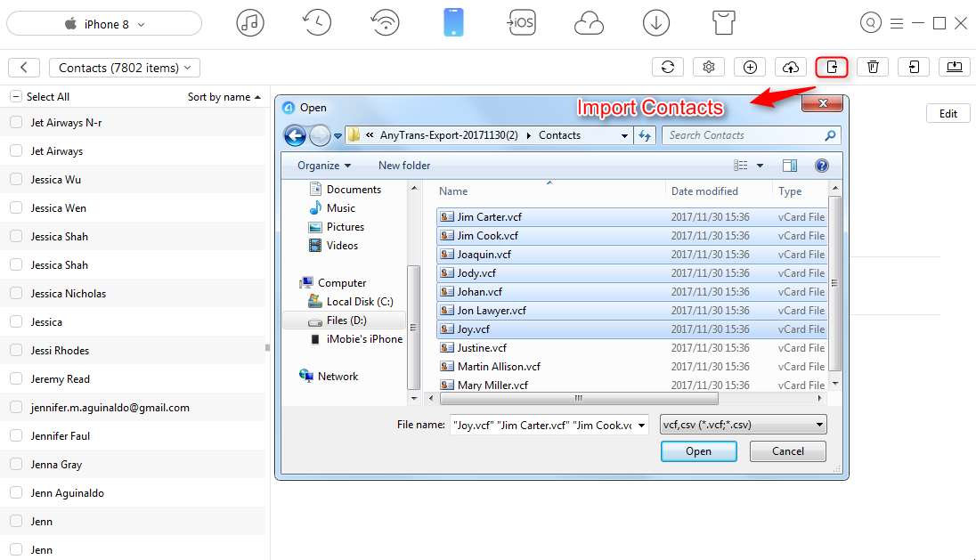The width and height of the screenshot is (976, 560).
Task: Toggle the Select All checkbox
Action: tap(16, 96)
